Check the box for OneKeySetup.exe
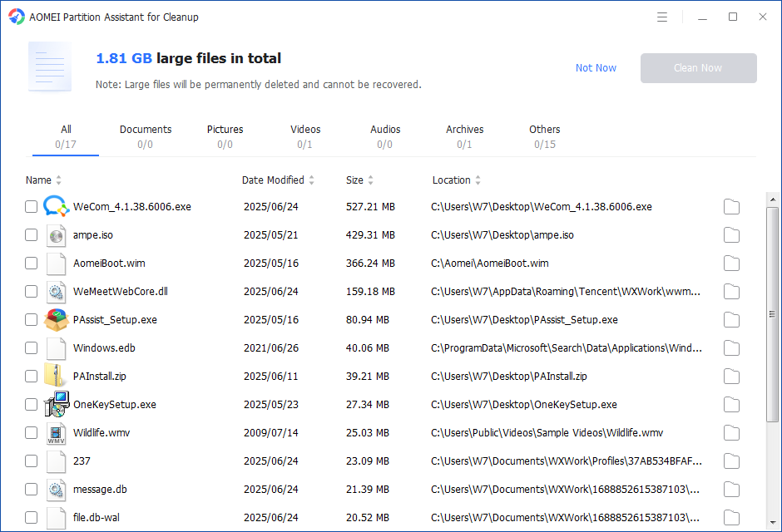The height and width of the screenshot is (532, 782). 31,405
